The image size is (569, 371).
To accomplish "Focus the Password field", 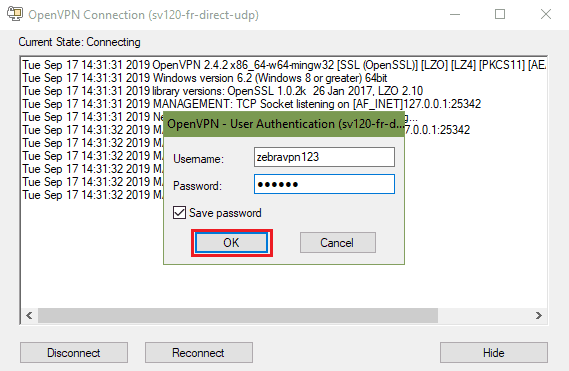I will click(x=324, y=184).
